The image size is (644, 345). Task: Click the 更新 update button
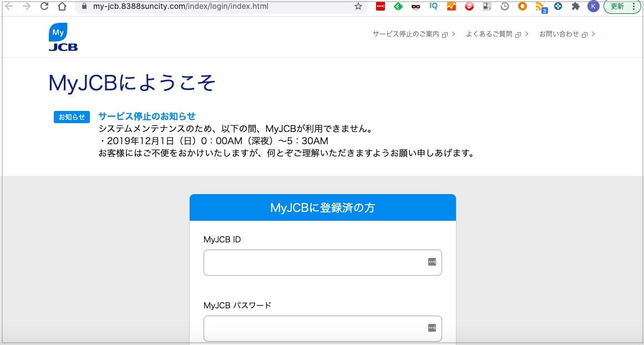pyautogui.click(x=617, y=7)
